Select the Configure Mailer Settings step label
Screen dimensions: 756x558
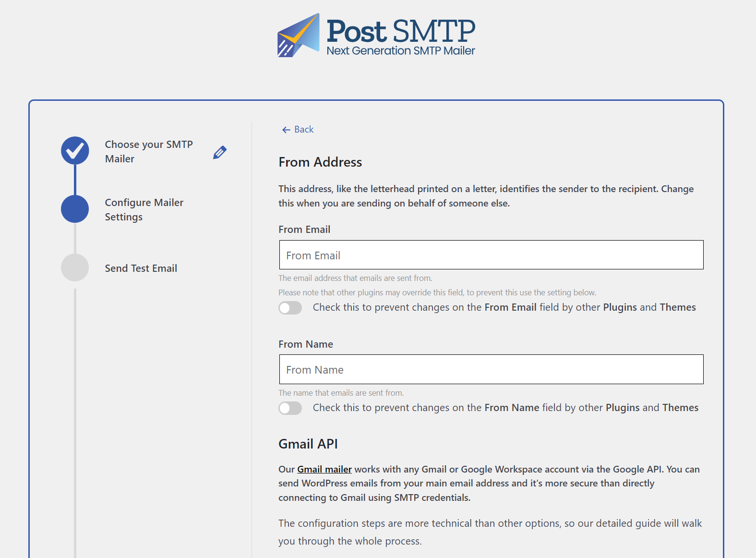coord(144,209)
